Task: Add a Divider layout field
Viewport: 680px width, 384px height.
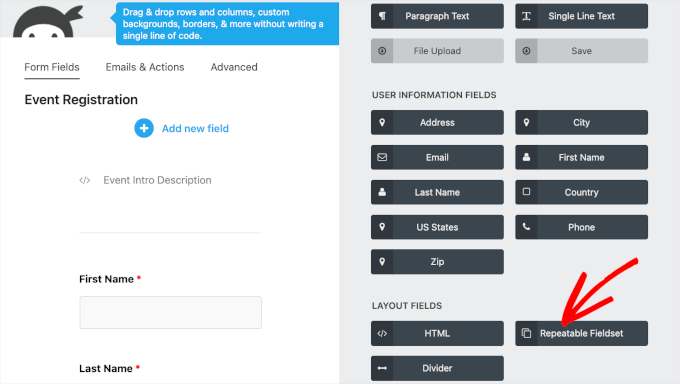Action: 437,368
